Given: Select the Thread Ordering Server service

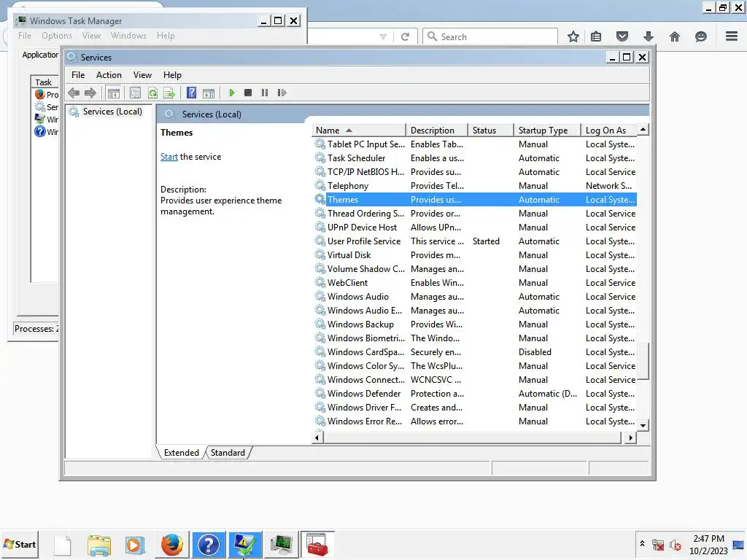Looking at the screenshot, I should [x=475, y=214].
